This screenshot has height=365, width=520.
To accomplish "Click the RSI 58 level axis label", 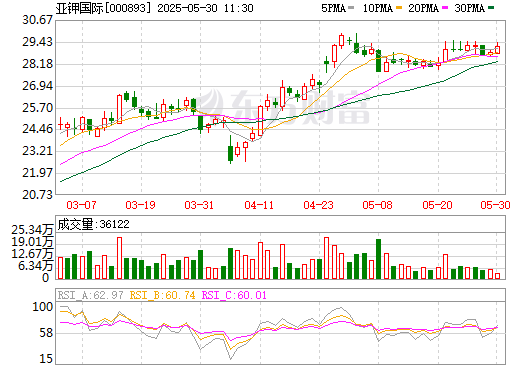I will [x=46, y=333].
